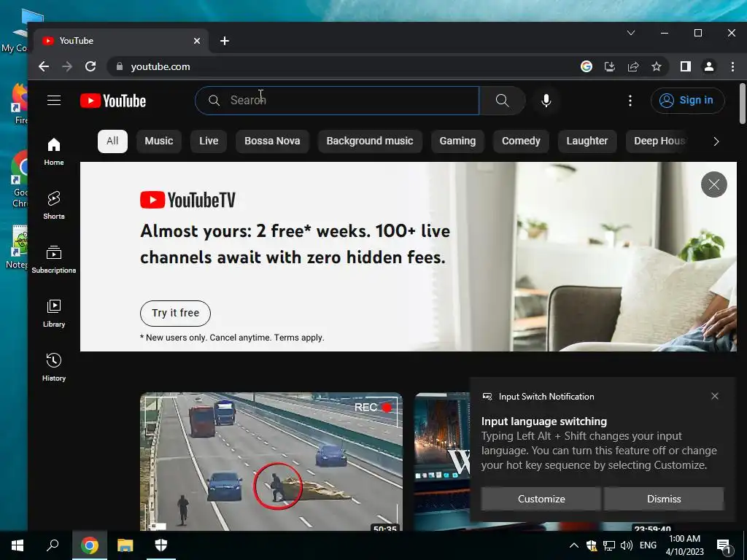Open a new Chrome tab
The width and height of the screenshot is (747, 560).
225,41
